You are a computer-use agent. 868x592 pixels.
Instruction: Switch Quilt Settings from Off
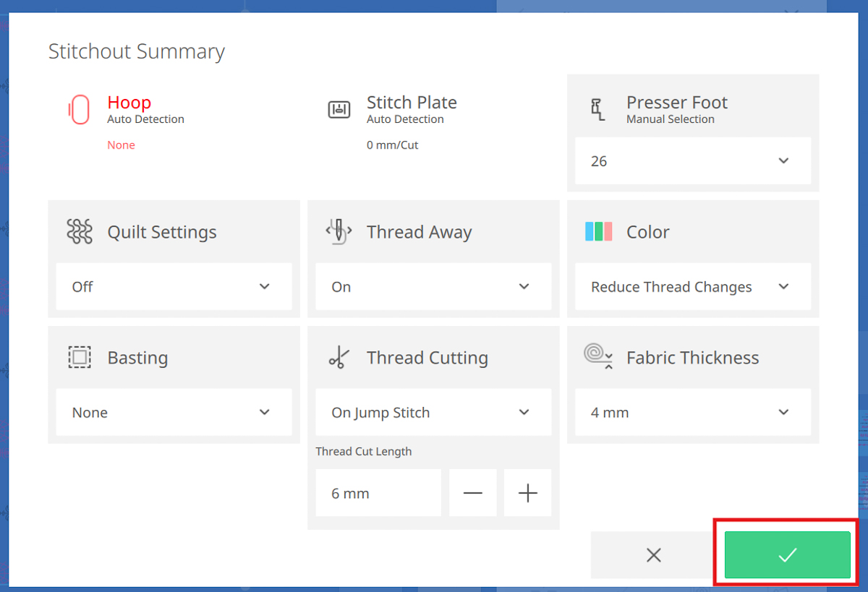174,286
